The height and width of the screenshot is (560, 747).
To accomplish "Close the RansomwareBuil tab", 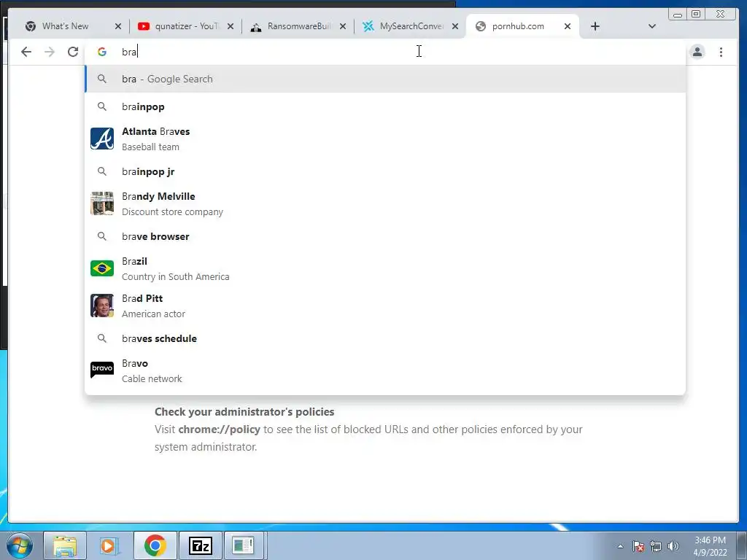I will click(x=343, y=27).
